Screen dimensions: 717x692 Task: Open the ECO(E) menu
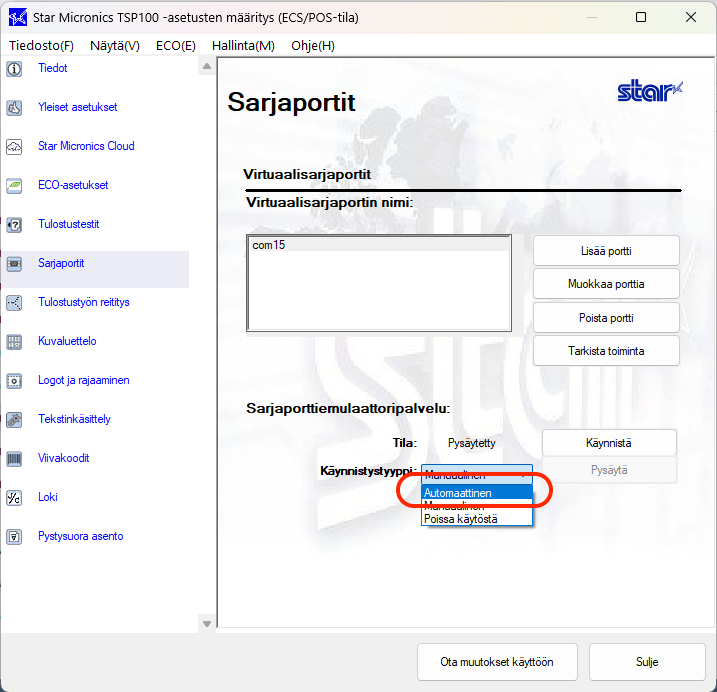(x=176, y=46)
